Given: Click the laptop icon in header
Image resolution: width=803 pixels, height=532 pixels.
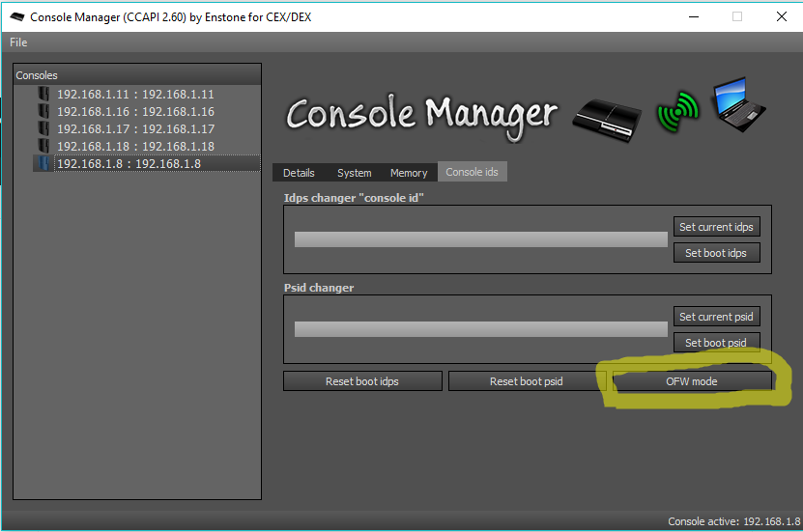Looking at the screenshot, I should coord(745,105).
